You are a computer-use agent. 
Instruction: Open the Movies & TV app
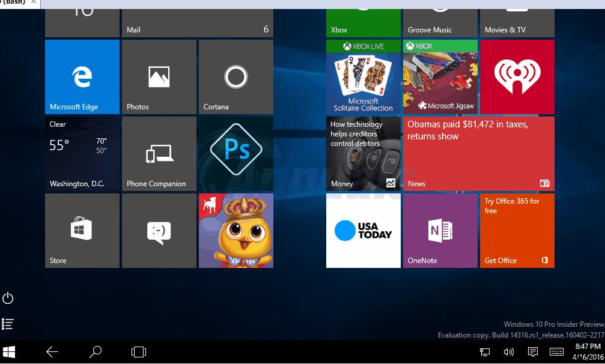click(x=517, y=18)
